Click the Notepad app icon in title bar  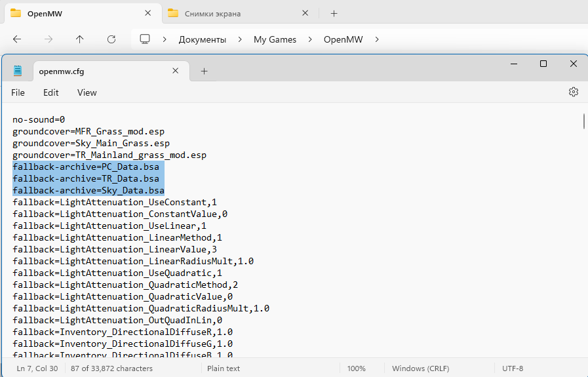coord(18,71)
